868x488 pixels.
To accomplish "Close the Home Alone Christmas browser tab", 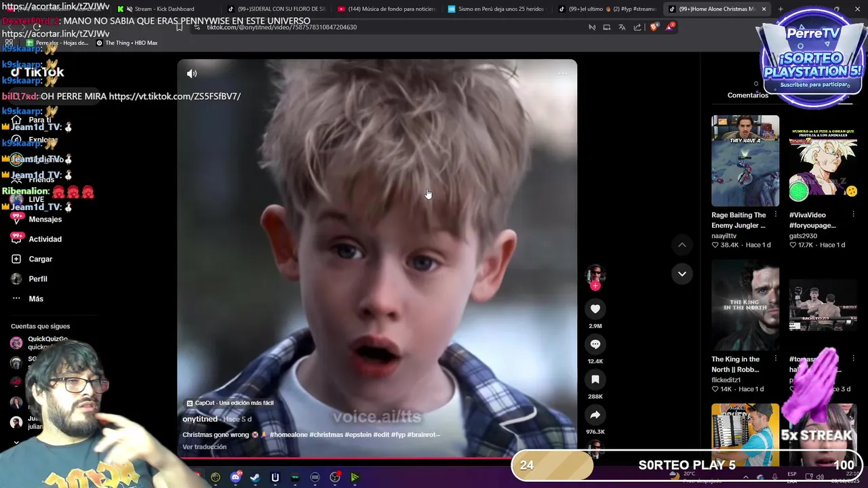I will (764, 9).
